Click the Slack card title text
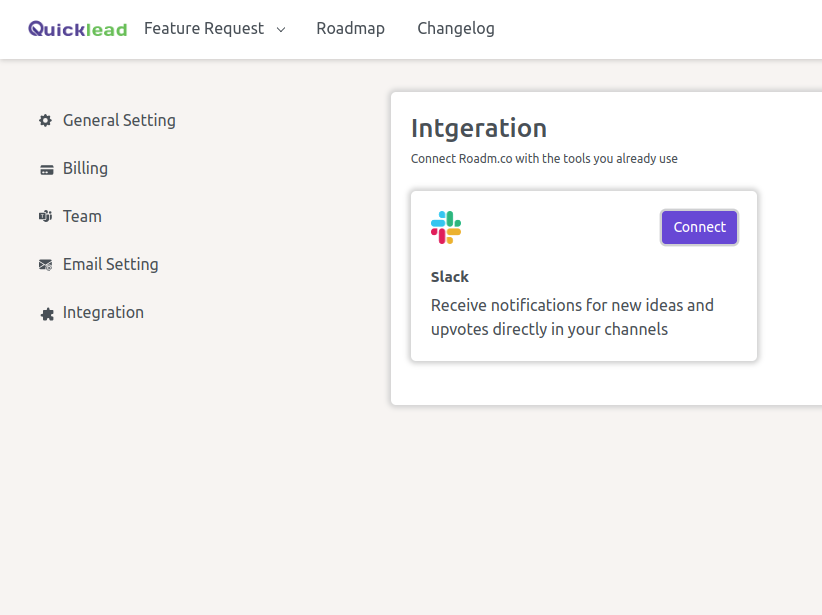Image resolution: width=822 pixels, height=615 pixels. point(449,277)
